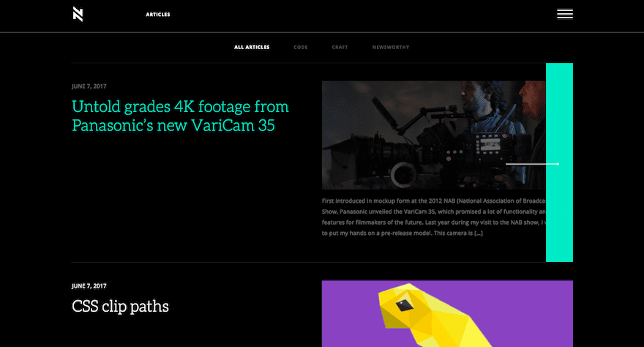The width and height of the screenshot is (644, 347).
Task: Open the hamburger menu
Action: pos(565,14)
